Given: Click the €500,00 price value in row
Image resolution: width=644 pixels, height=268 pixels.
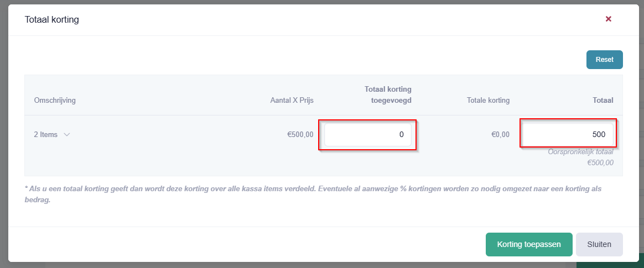Looking at the screenshot, I should click(300, 135).
